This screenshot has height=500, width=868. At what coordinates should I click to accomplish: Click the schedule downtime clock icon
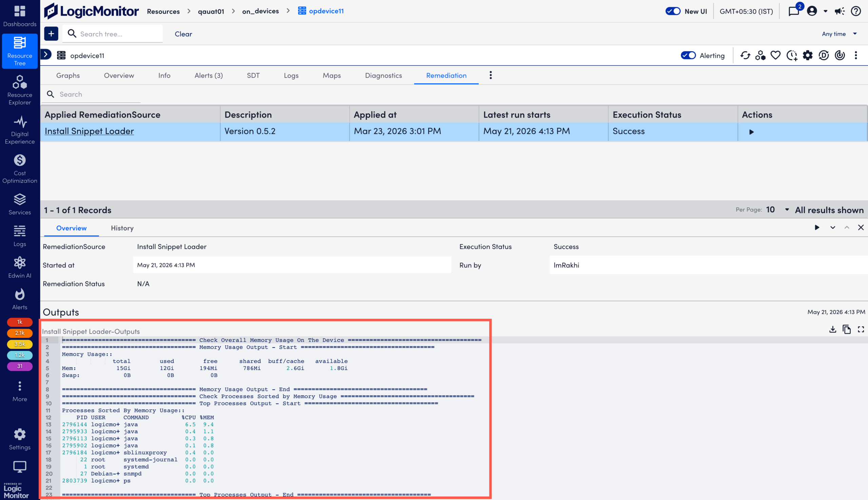[x=792, y=55]
